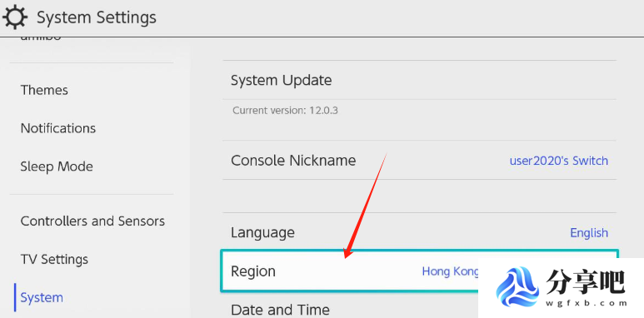Start System Update
This screenshot has width=644, height=318.
pos(419,80)
